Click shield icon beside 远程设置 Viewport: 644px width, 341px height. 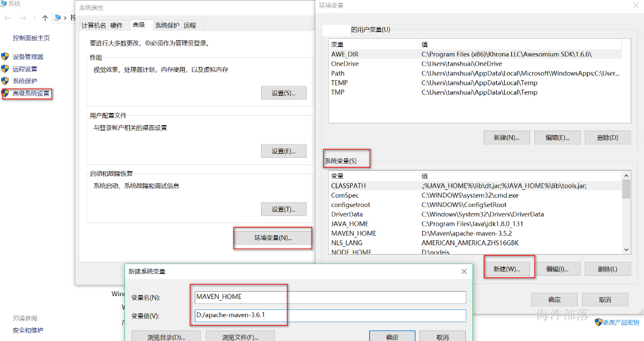tap(5, 69)
